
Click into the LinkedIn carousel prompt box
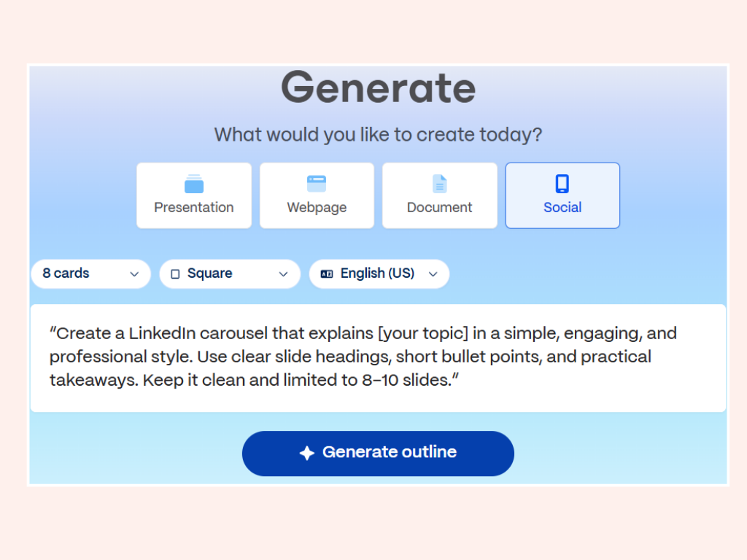378,358
